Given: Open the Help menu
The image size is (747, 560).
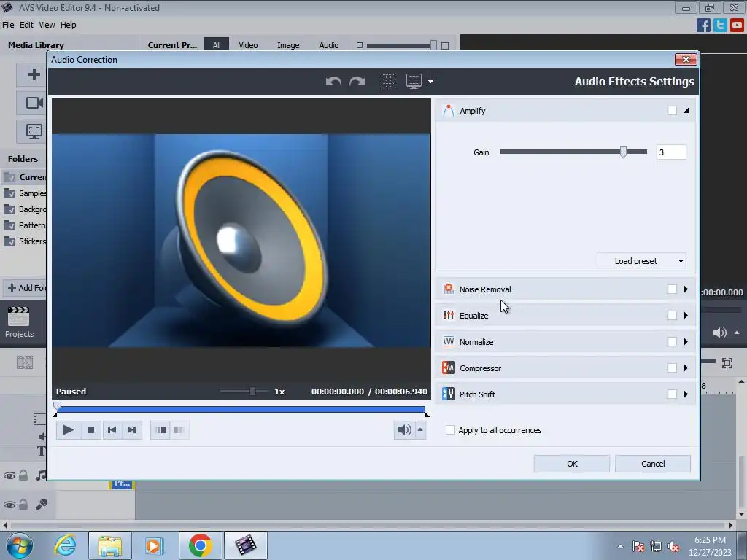Looking at the screenshot, I should pyautogui.click(x=68, y=25).
